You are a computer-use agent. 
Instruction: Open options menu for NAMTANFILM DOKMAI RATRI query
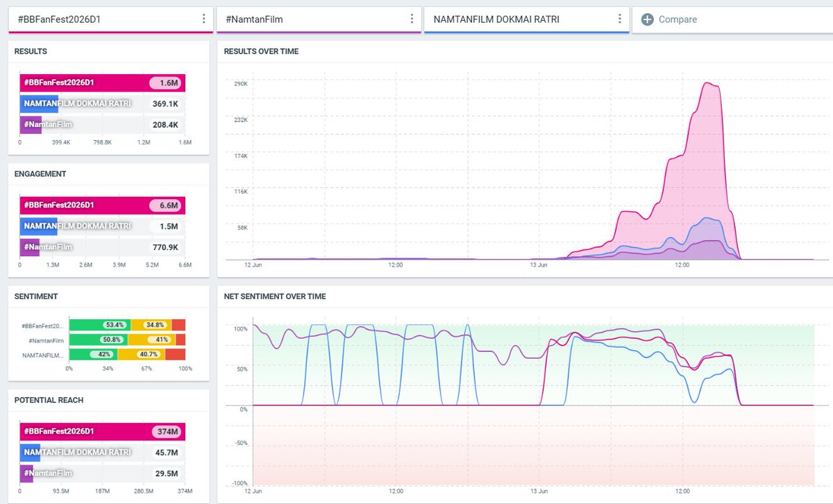620,19
